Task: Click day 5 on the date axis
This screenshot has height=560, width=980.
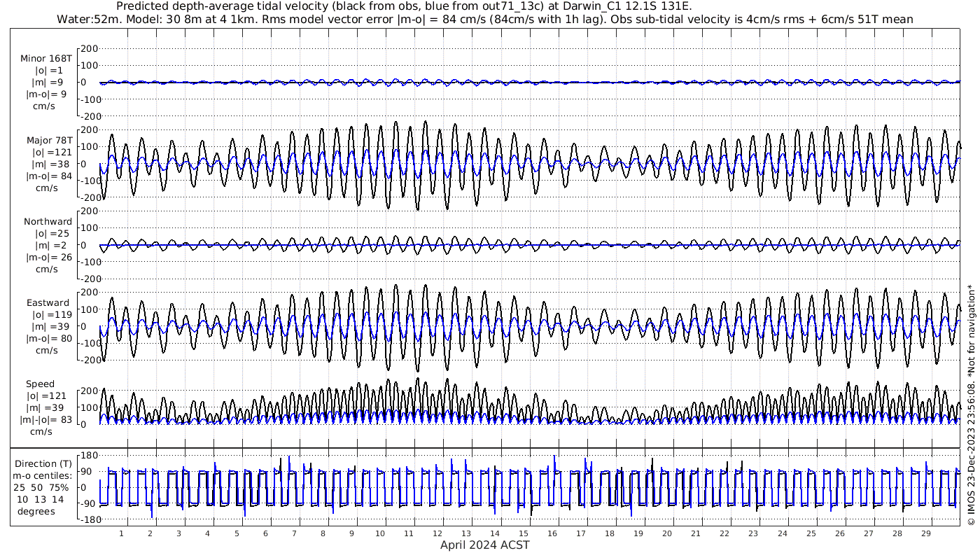Action: (x=236, y=533)
